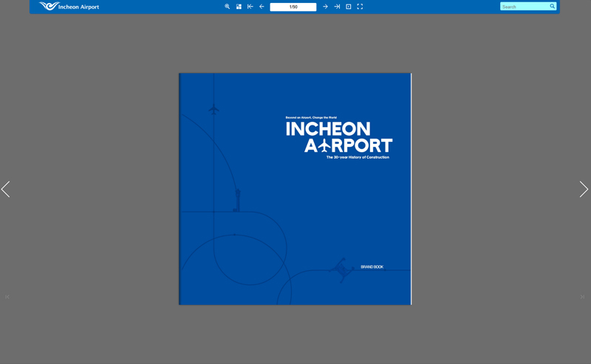Click the faint first-page icon at left edge
591x364 pixels.
click(7, 297)
